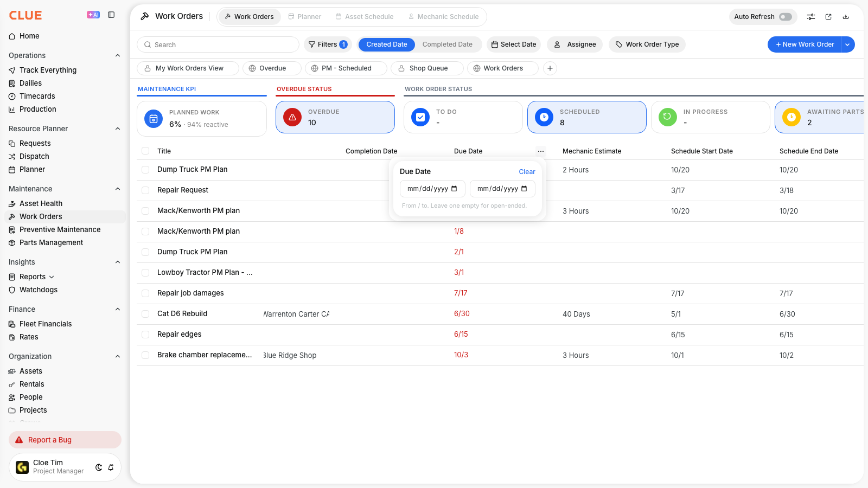Screen dimensions: 868x488
Task: Open work orders in external window icon
Action: coord(828,17)
